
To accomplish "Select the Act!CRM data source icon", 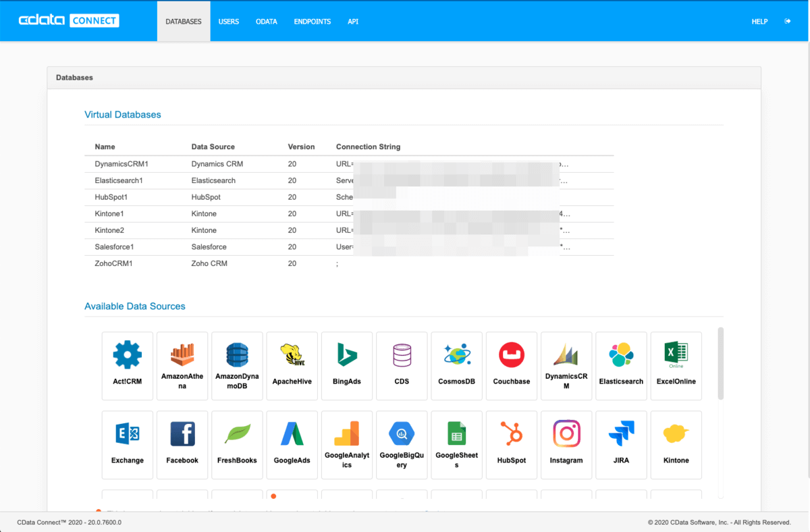I will pos(128,366).
